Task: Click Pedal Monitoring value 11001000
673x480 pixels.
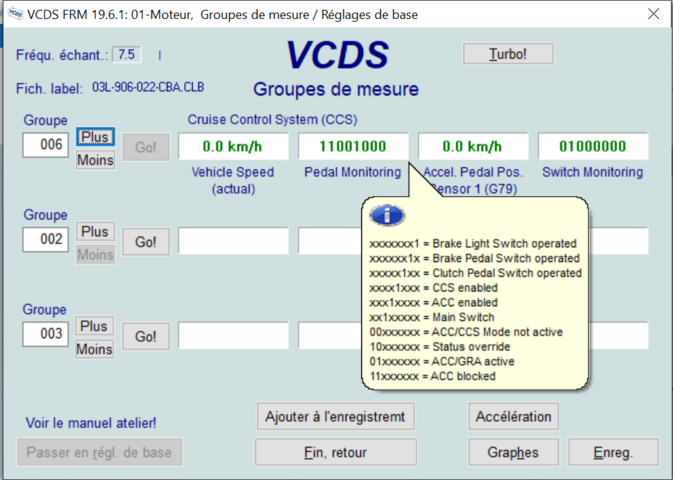Action: [353, 146]
